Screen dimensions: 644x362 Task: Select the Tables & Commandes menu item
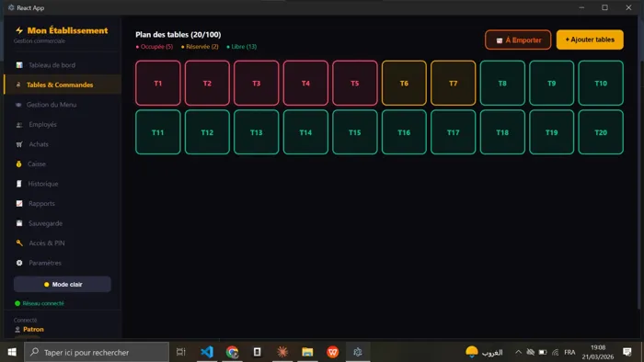coord(63,85)
